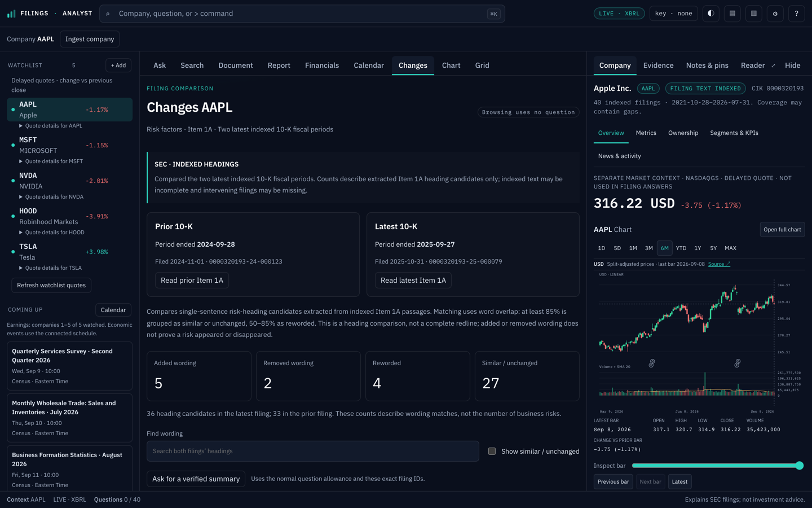Click the later event marker on the AAPL chart

click(x=738, y=364)
